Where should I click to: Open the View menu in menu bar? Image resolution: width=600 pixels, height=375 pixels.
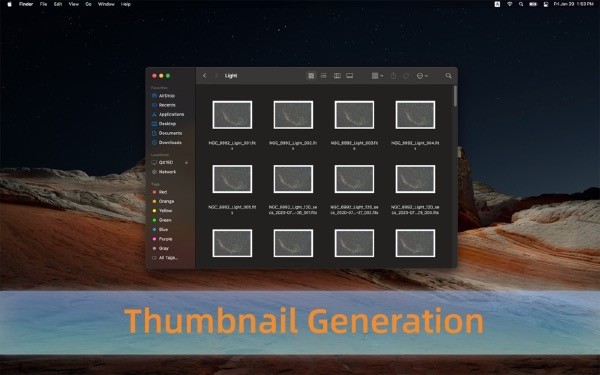tap(73, 4)
